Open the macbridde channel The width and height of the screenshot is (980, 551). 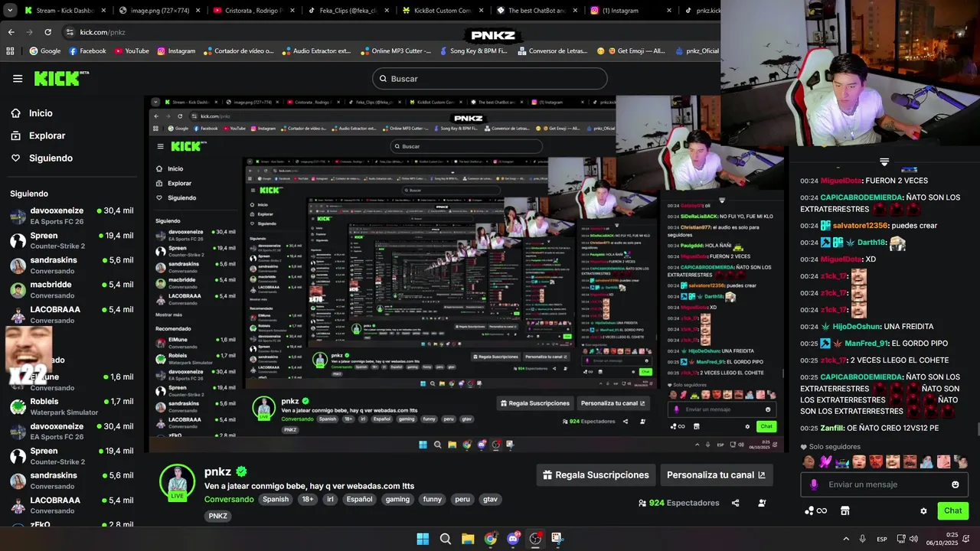point(72,289)
